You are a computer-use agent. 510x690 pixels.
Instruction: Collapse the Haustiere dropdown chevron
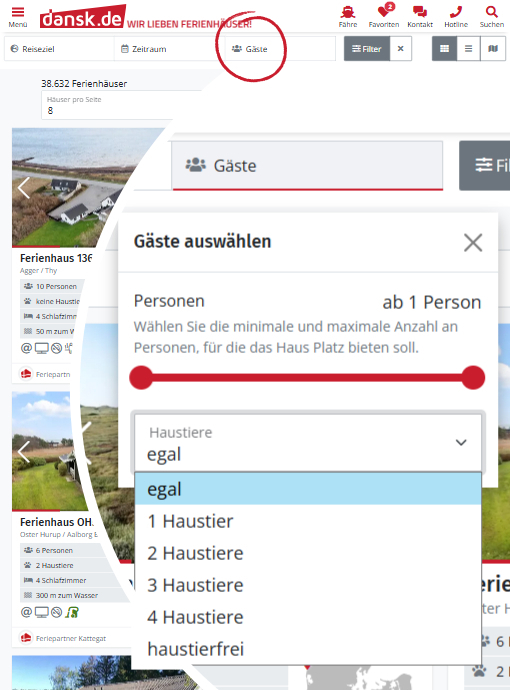click(x=461, y=442)
